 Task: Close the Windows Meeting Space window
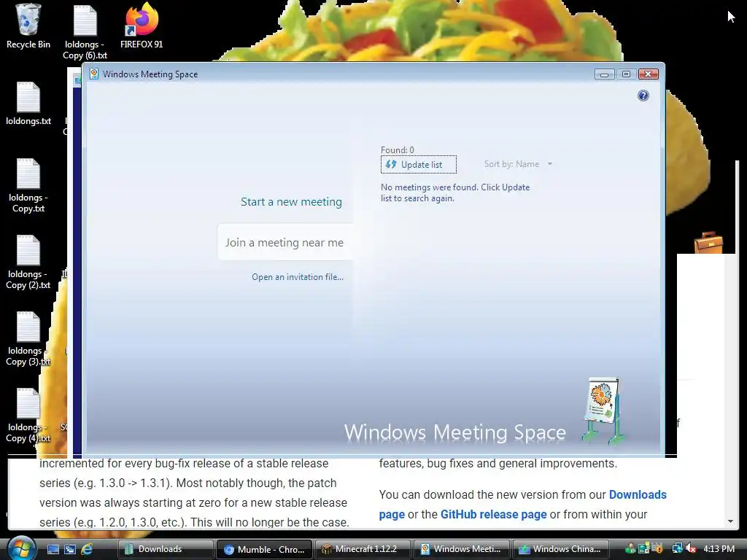point(649,74)
